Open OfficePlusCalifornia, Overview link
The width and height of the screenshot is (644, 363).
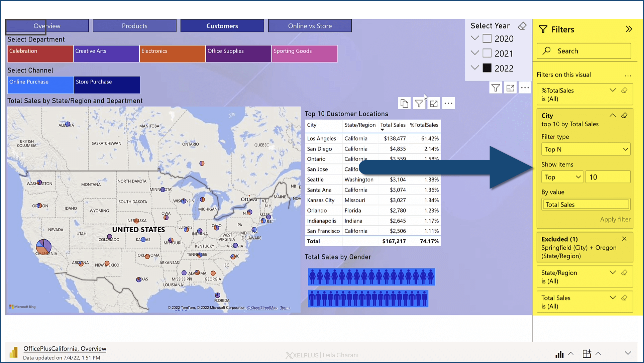65,349
